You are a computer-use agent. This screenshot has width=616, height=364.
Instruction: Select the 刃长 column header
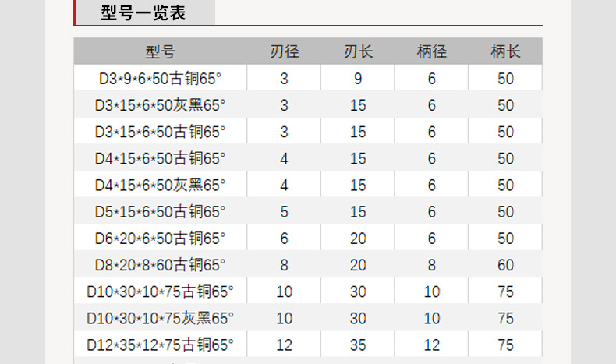click(x=358, y=52)
